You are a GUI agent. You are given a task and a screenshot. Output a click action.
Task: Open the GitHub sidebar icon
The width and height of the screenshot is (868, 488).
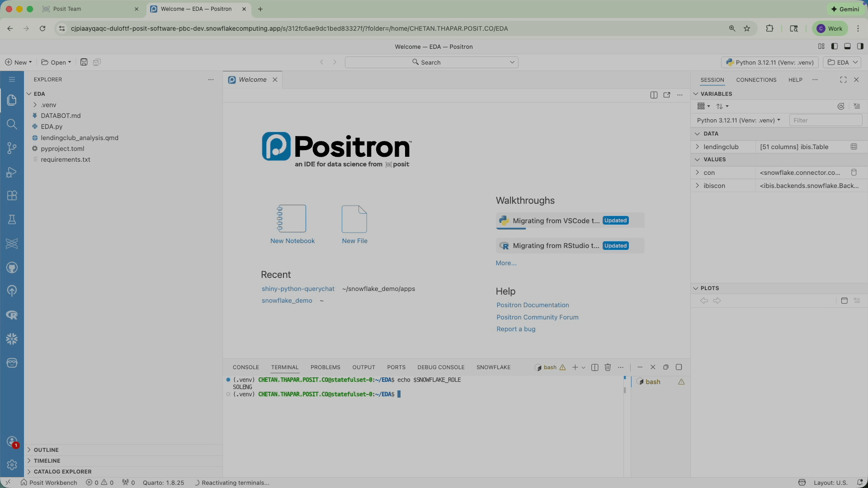(x=12, y=267)
